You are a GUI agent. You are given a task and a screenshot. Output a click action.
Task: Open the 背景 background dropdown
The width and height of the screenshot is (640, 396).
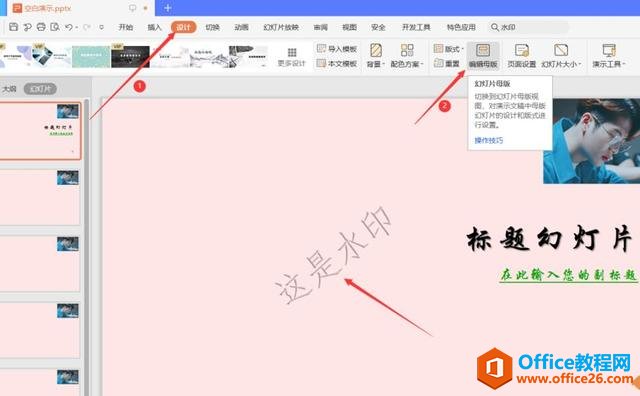point(376,56)
